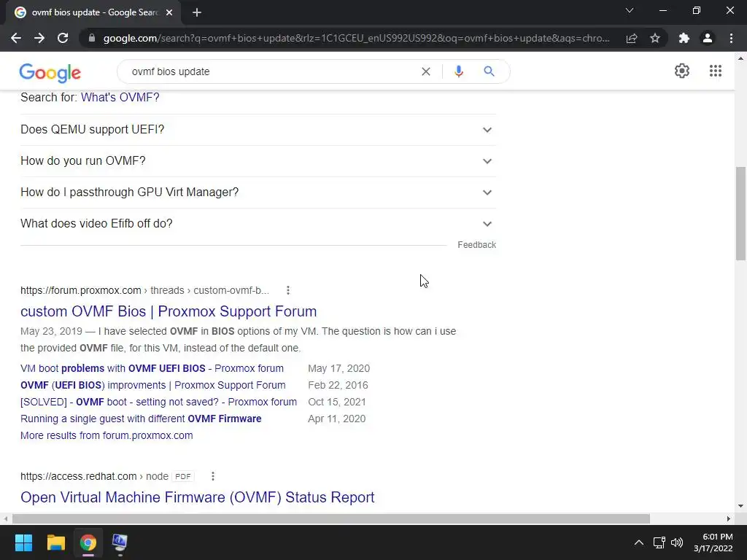Screen dimensions: 747x560
Task: Open 'VM boot problems with OVMF UEFI BIOS'
Action: (152, 368)
